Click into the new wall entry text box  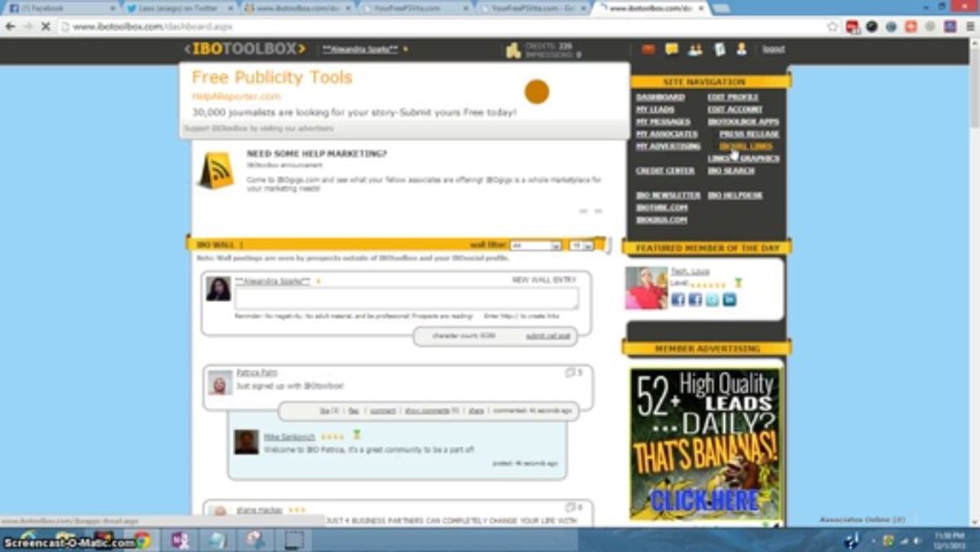click(x=406, y=299)
